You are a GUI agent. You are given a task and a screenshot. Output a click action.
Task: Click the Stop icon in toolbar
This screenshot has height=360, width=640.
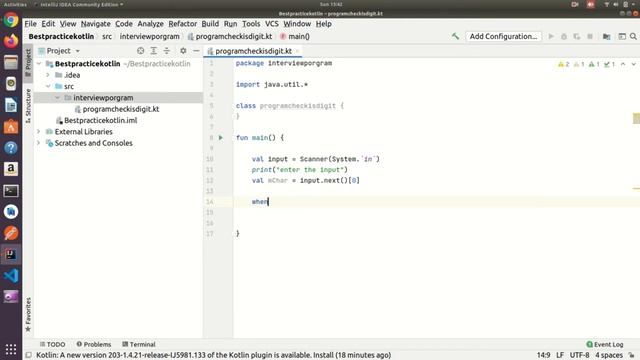(x=590, y=36)
